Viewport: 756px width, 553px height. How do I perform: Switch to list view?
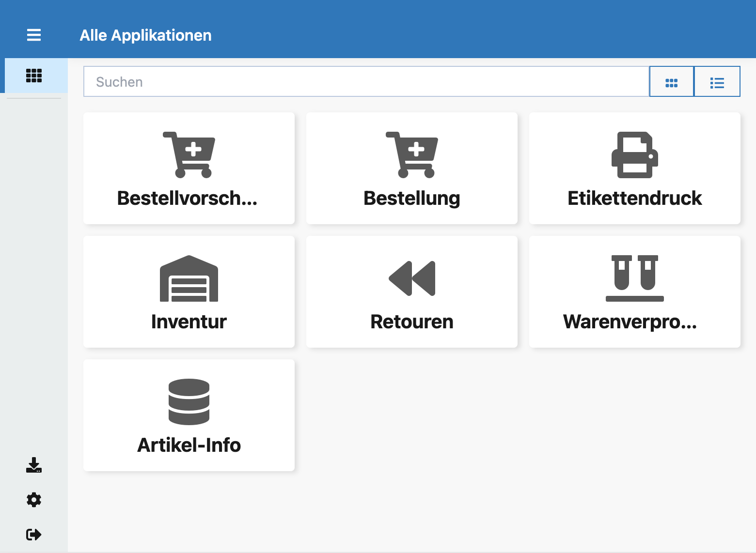(x=717, y=82)
